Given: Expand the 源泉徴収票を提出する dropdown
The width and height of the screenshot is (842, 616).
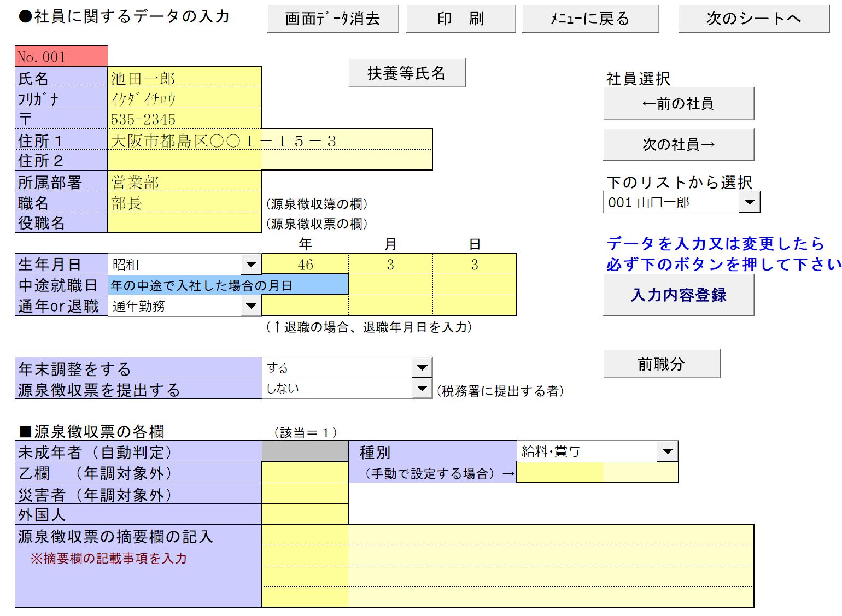Looking at the screenshot, I should coord(422,389).
